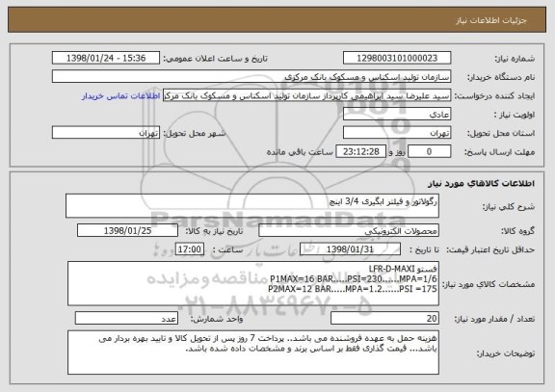Click the label حداقل تاریخ اعتبار قیمت
This screenshot has height=392, width=555.
coord(490,250)
